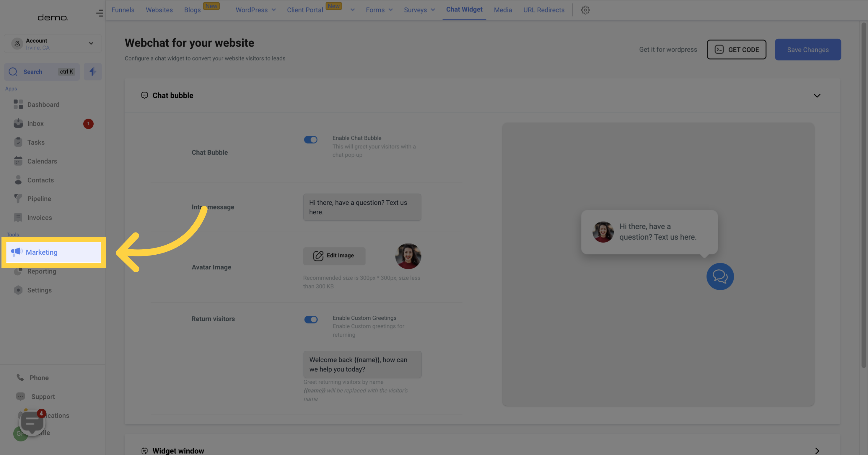Expand the Client Portal dropdown arrow

[352, 10]
